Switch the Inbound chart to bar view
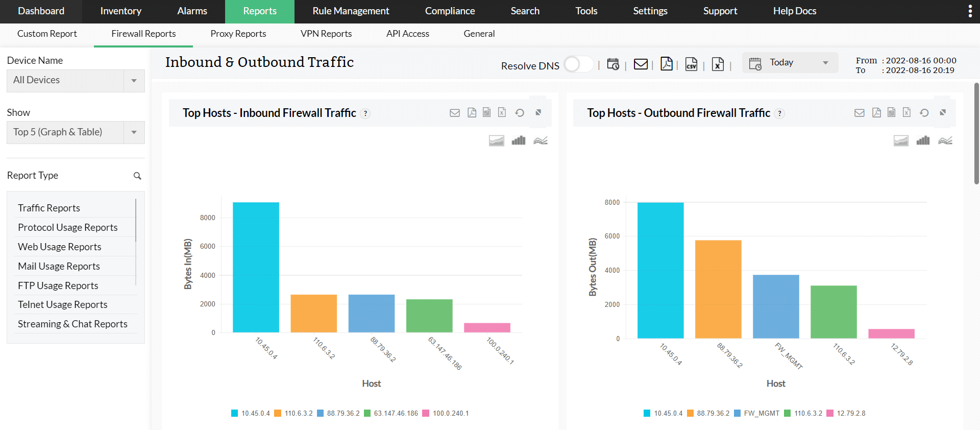 [519, 140]
